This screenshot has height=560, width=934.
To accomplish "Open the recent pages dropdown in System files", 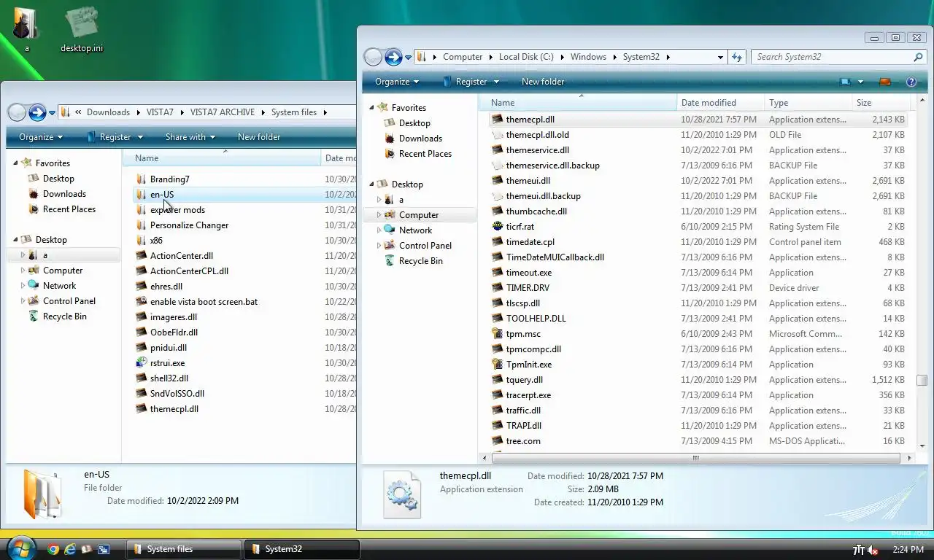I will pyautogui.click(x=53, y=113).
